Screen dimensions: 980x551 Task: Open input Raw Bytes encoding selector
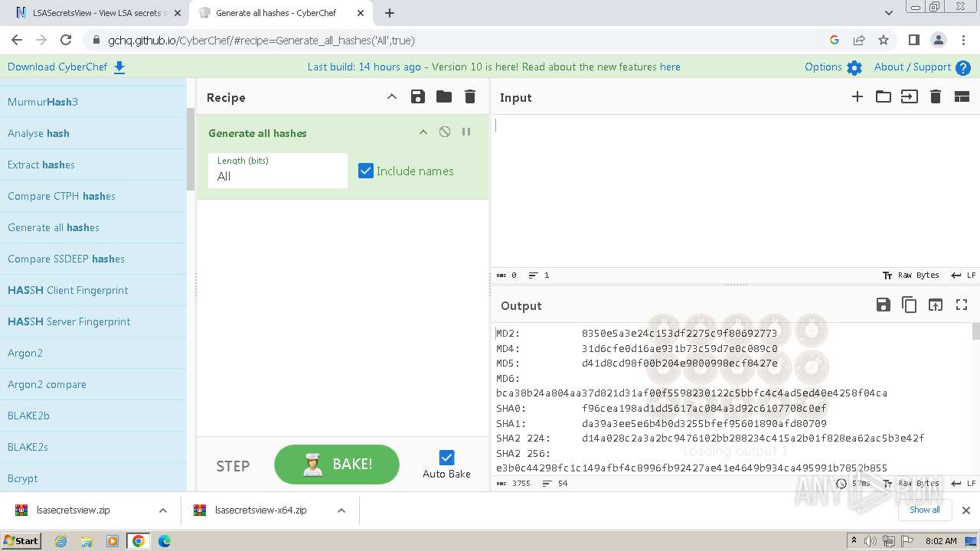(x=911, y=275)
